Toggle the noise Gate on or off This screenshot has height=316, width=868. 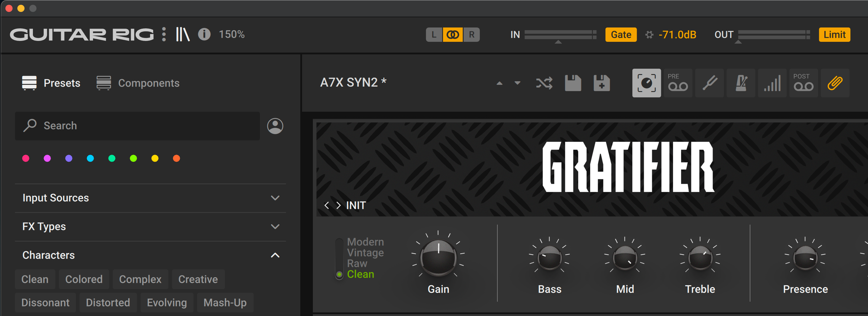point(621,35)
